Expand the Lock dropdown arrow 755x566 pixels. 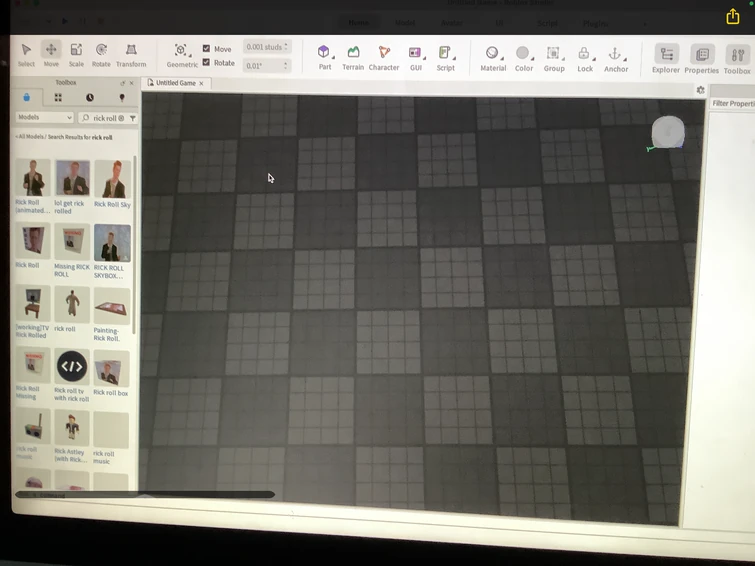[594, 59]
